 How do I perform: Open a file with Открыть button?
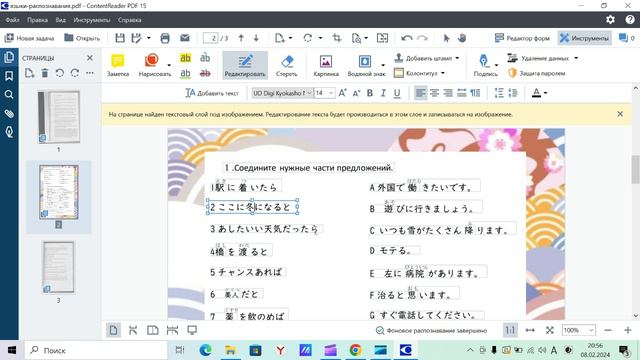tap(82, 38)
